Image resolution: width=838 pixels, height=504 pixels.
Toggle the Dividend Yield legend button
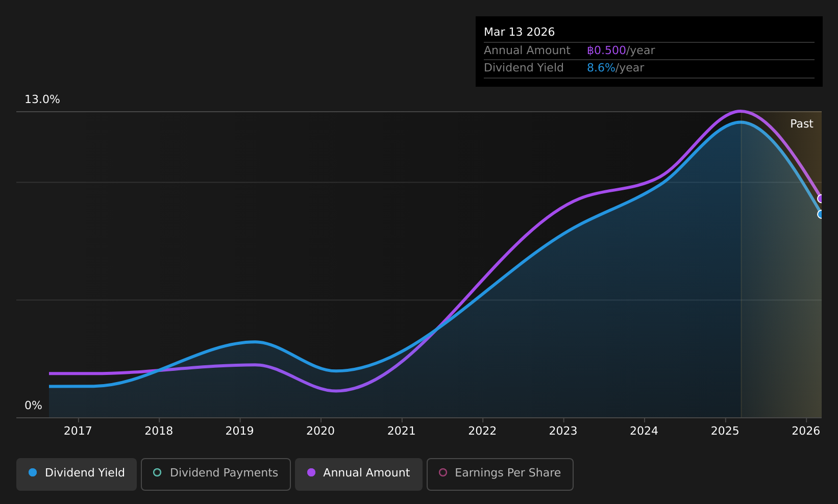pos(77,474)
